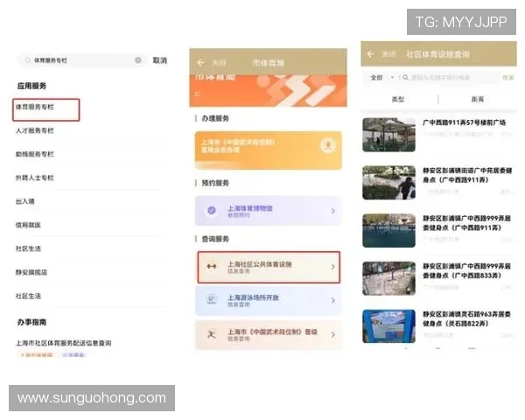Viewport: 525px width, 420px height.
Task: Open thumbnail for 广中西路999弄居委健身点（广中西路911弄）
Action: pos(388,230)
